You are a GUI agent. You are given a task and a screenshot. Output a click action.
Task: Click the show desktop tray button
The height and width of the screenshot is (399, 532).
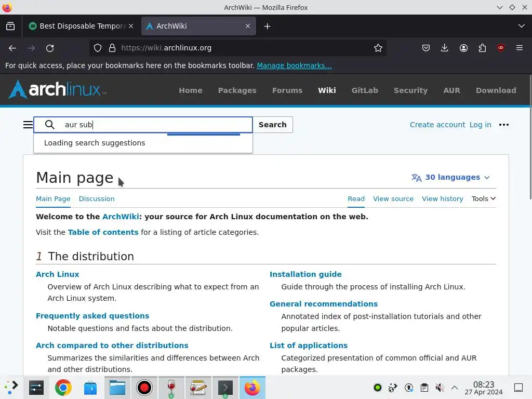pos(518,388)
